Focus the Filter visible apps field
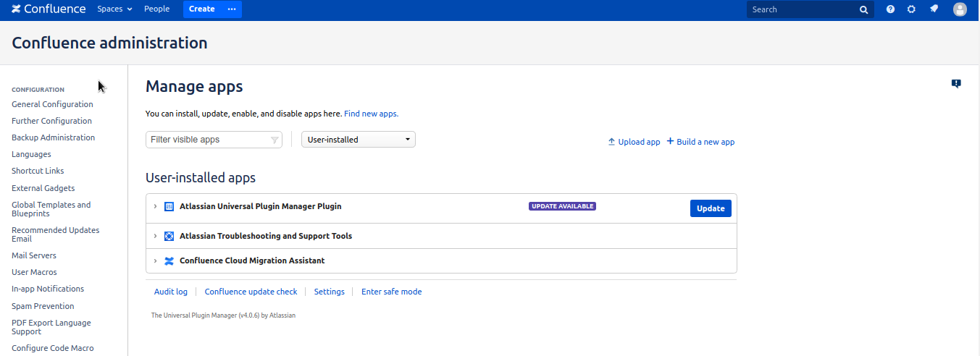The image size is (980, 356). pyautogui.click(x=214, y=140)
